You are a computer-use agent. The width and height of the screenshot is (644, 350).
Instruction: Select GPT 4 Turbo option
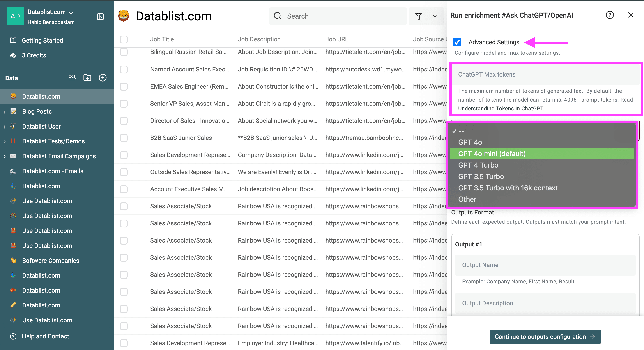click(x=542, y=165)
